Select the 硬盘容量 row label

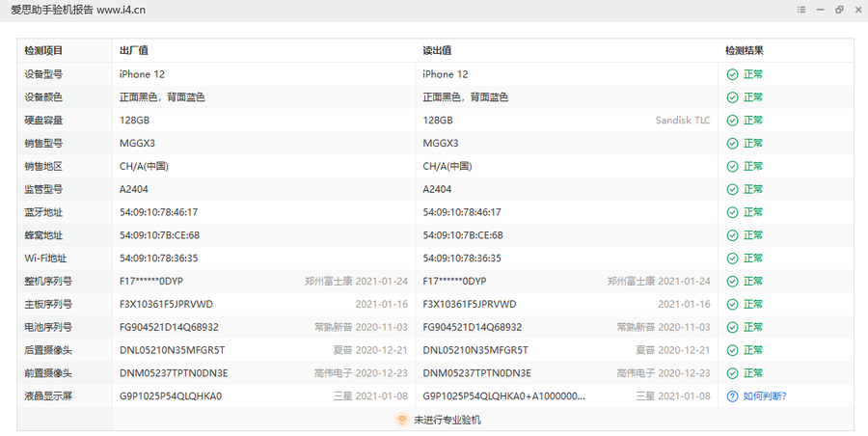pos(43,121)
